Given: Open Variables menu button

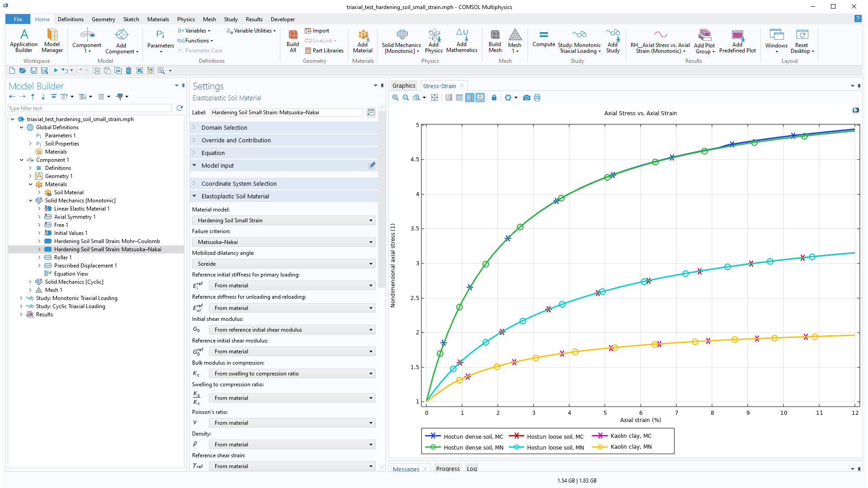Looking at the screenshot, I should coord(194,31).
